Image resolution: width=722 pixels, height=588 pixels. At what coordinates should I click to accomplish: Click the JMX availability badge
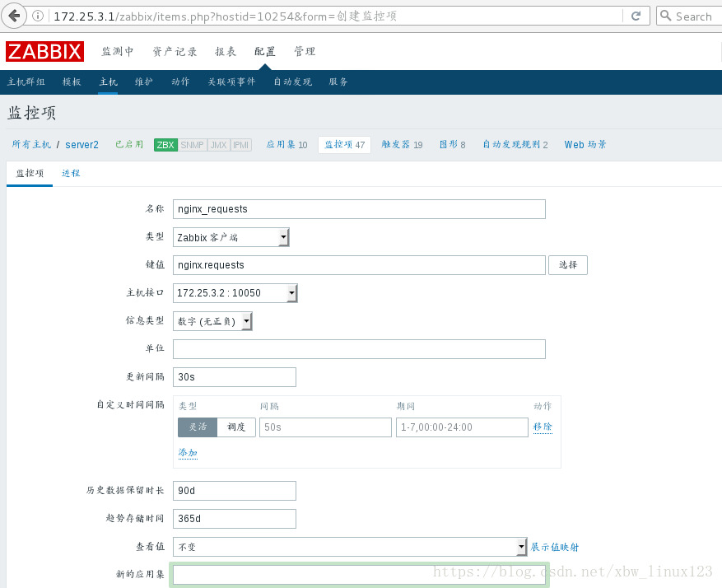tap(218, 145)
